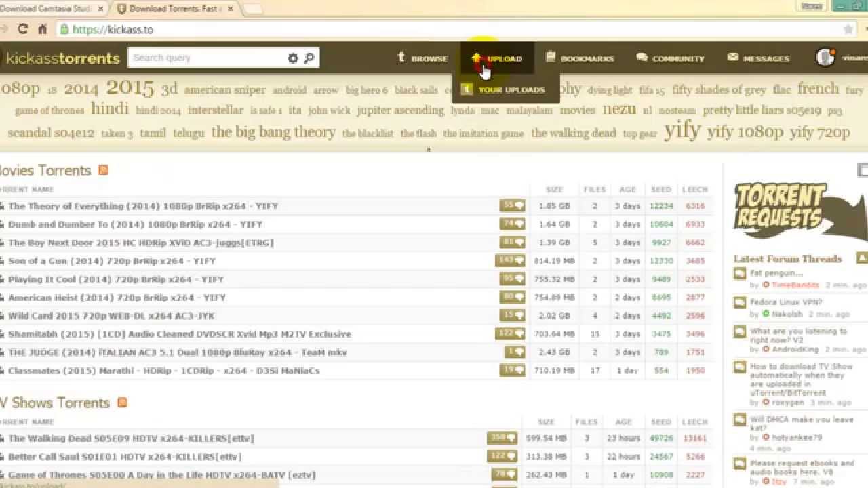This screenshot has width=868, height=488.
Task: Click the search magnifier icon
Action: coord(309,58)
